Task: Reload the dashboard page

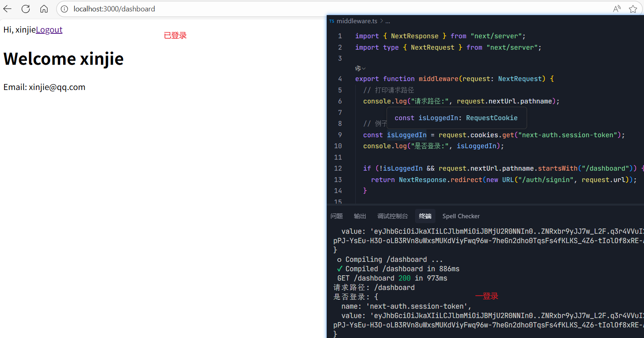Action: (x=26, y=9)
